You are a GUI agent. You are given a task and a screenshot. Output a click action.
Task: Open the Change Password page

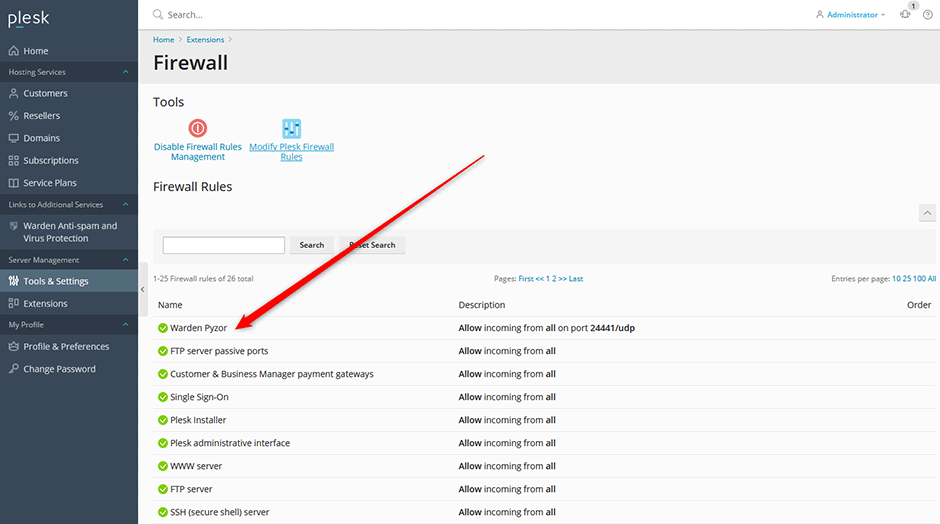click(x=59, y=369)
